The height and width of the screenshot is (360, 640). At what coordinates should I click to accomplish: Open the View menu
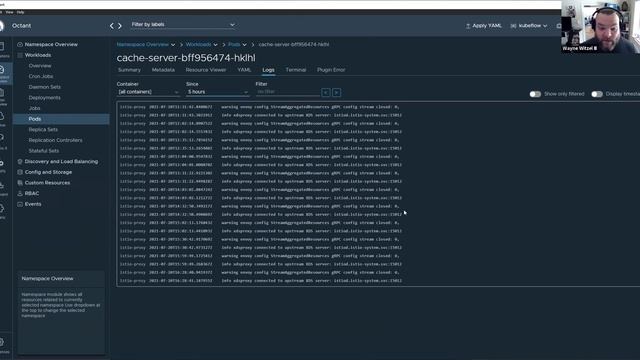9,12
